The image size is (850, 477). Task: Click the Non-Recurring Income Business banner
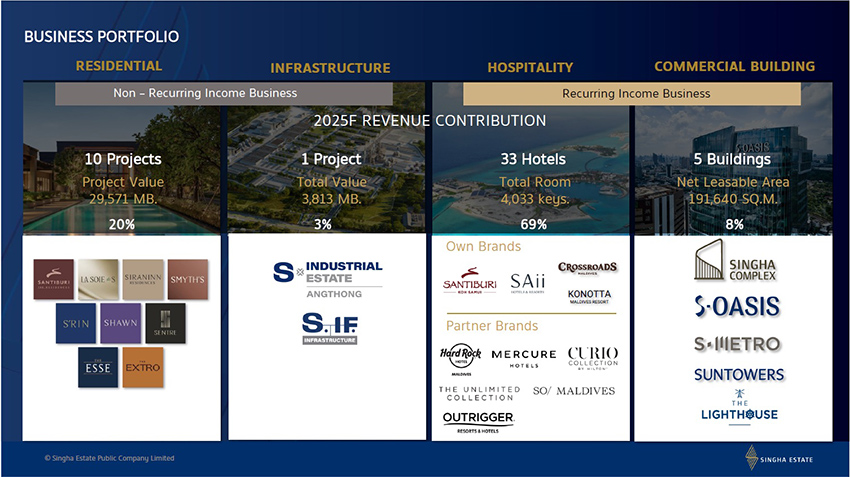(x=205, y=93)
